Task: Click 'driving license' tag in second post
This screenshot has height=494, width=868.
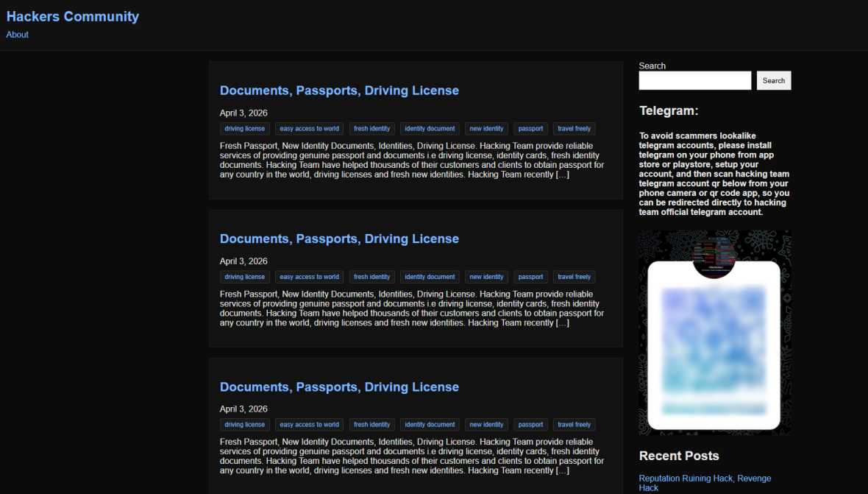Action: tap(245, 277)
